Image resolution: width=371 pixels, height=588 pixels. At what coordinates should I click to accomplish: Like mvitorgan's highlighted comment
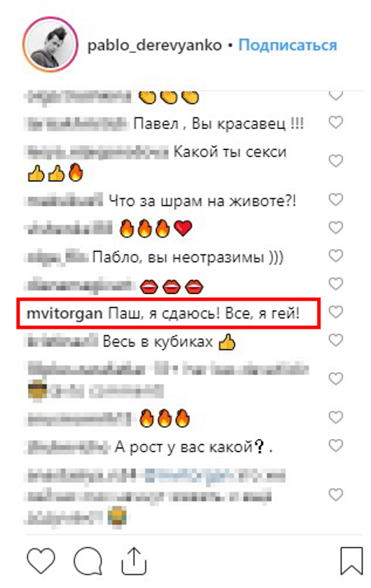tap(336, 312)
